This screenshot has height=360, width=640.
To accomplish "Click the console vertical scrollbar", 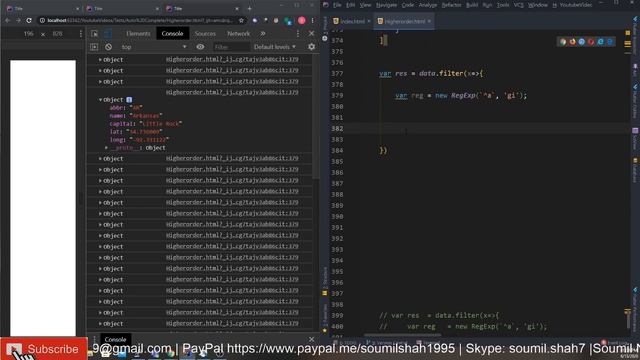I will 316,116.
